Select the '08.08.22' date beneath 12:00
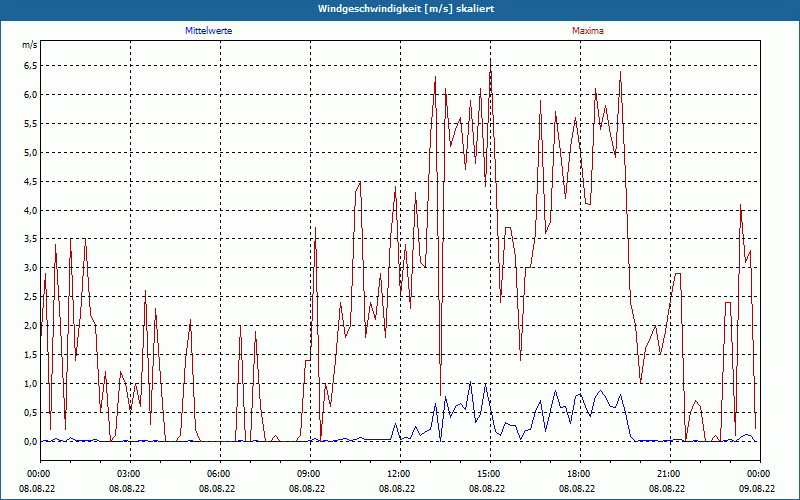Screen dimensions: 800x500 click(x=397, y=488)
